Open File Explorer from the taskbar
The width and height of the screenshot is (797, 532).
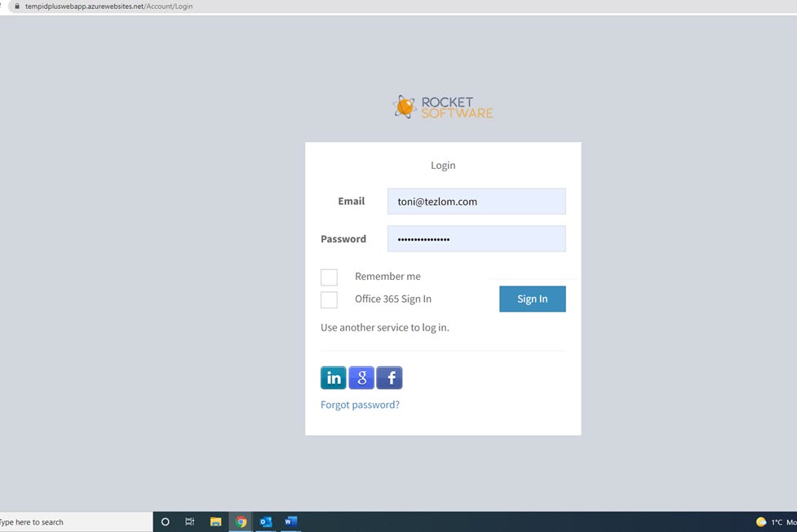(x=215, y=522)
